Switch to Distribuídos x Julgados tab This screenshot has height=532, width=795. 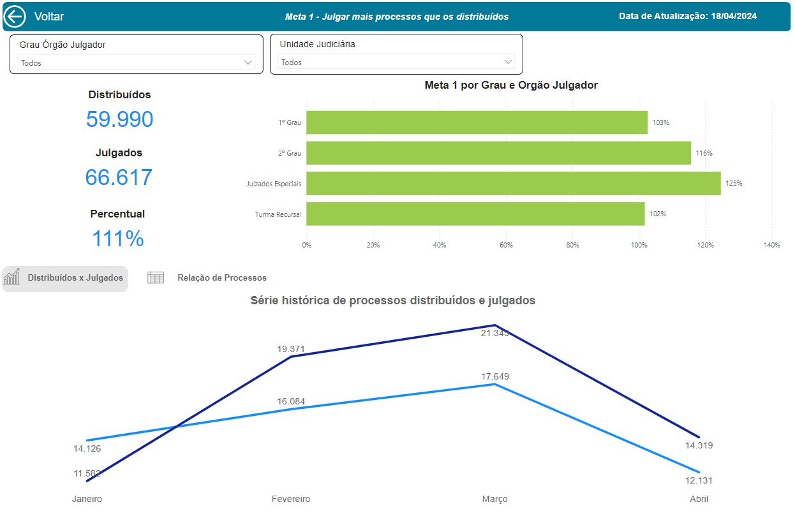click(x=75, y=278)
